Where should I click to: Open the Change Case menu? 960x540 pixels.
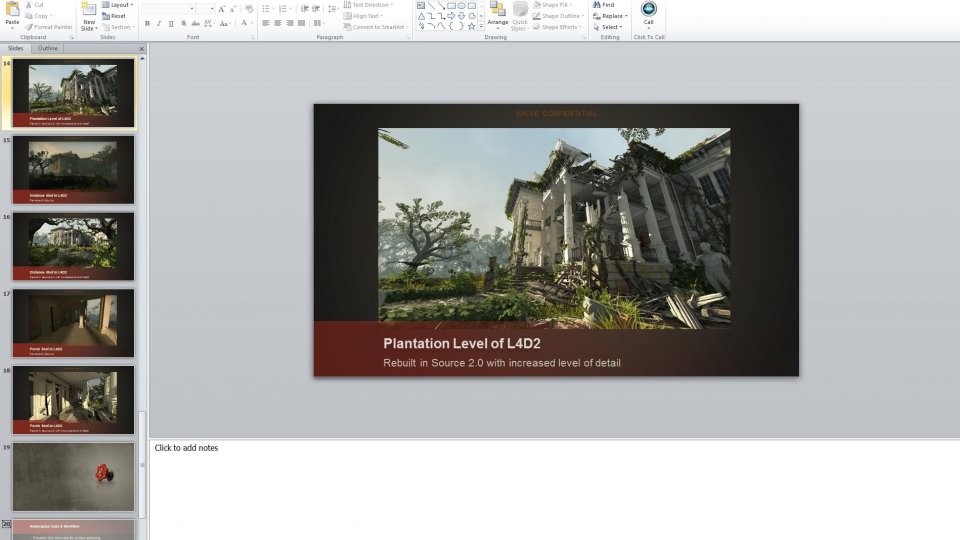click(224, 23)
